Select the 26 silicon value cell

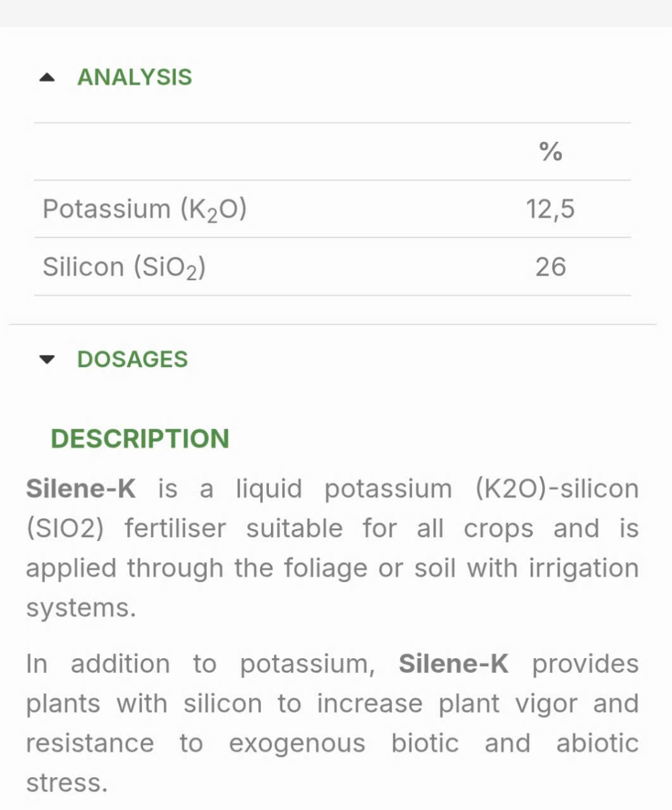pos(550,267)
